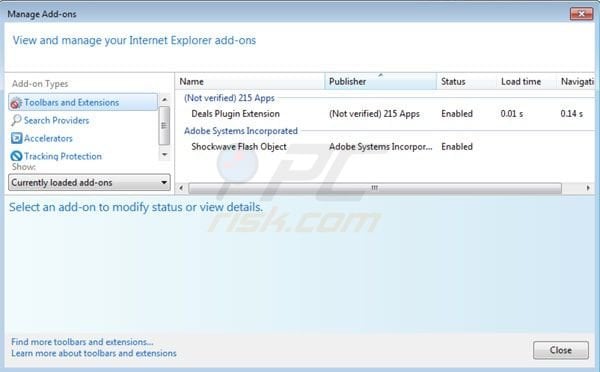Click the add-on types vertical scrollbar thumb

[x=164, y=126]
